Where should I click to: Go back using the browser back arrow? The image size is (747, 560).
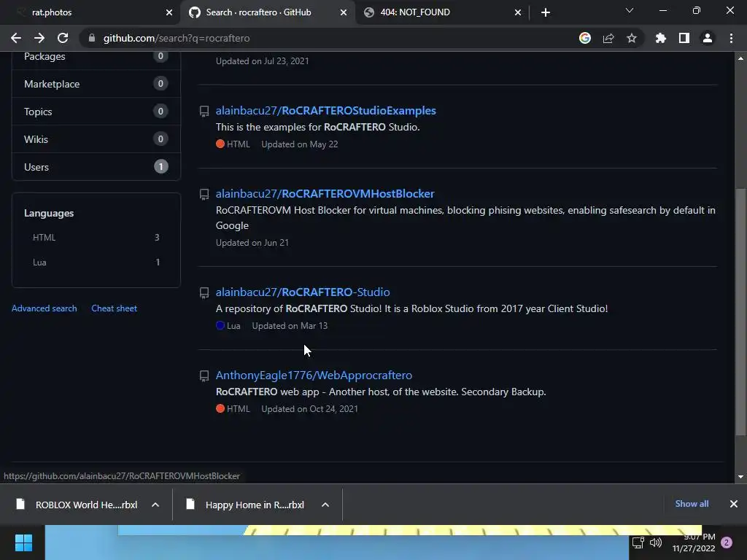point(16,38)
